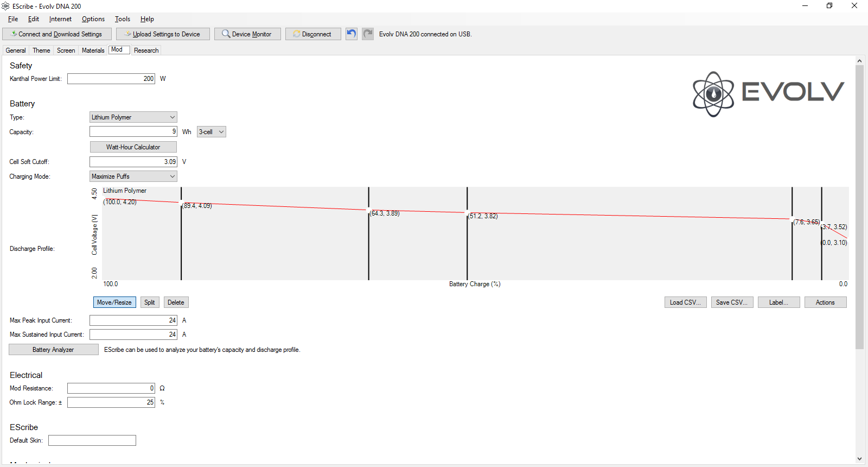Switch to the Materials tab

point(93,51)
